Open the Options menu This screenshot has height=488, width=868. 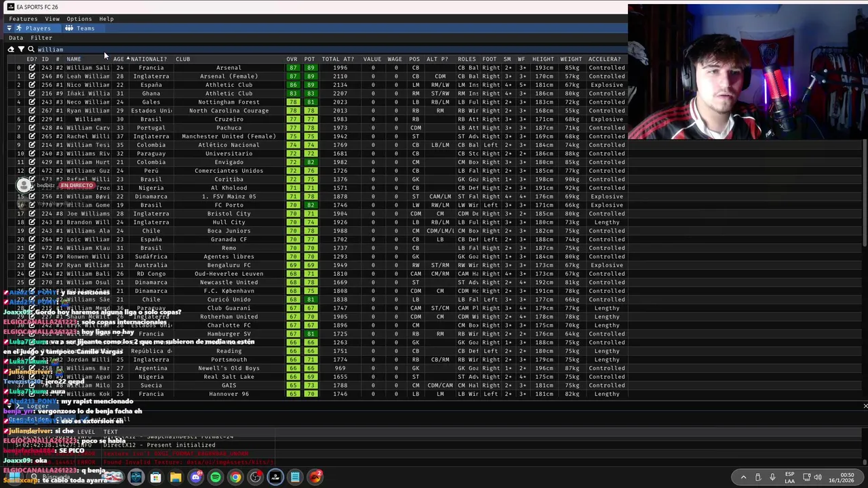tap(79, 19)
